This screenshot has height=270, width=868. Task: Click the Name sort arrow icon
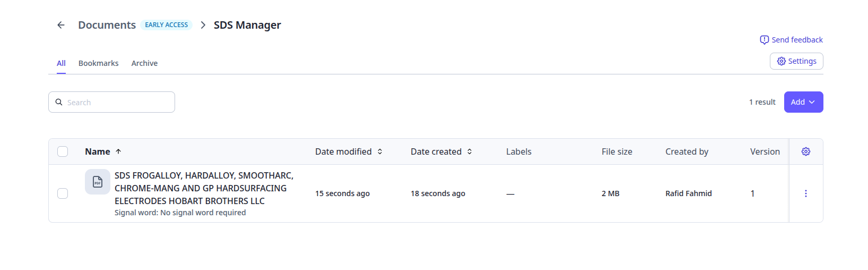118,151
